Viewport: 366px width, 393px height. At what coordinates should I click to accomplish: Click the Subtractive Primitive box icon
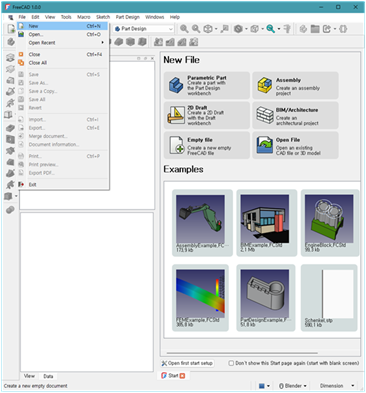coord(8,196)
